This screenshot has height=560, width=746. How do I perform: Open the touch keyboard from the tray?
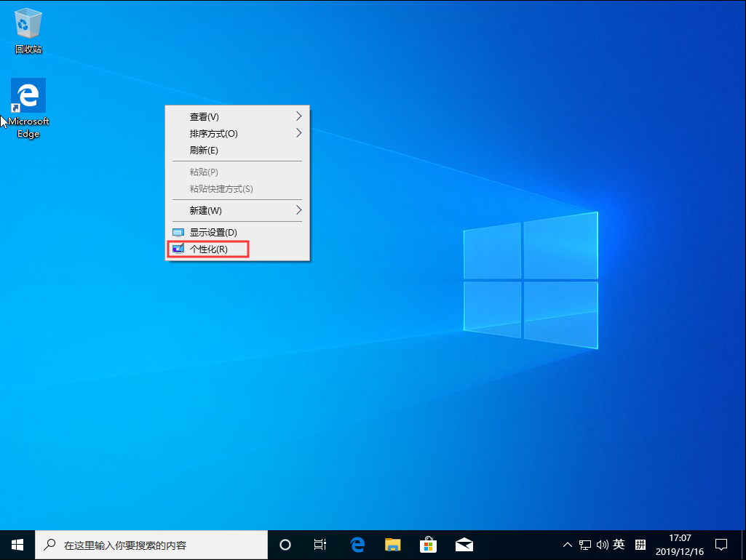click(640, 544)
